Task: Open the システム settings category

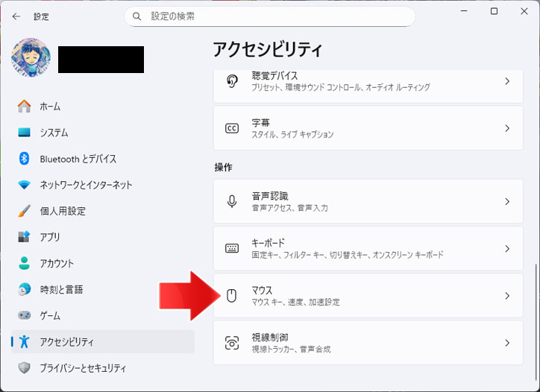Action: [x=54, y=133]
